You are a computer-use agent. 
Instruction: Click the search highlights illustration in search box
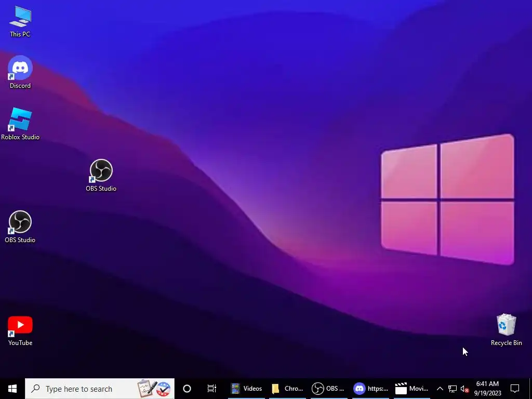coord(154,389)
